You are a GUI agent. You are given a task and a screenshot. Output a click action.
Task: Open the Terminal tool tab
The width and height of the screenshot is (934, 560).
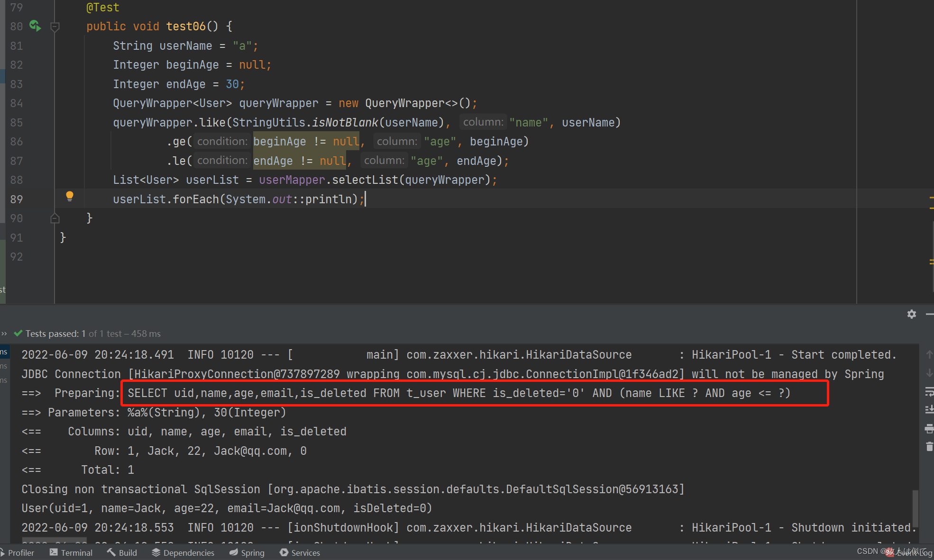click(x=71, y=552)
